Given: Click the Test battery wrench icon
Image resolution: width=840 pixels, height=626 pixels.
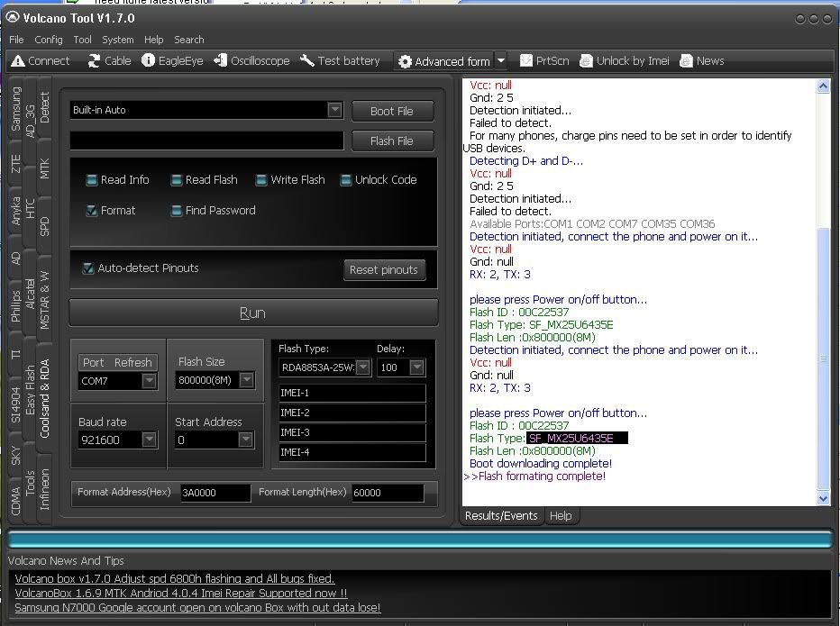Looking at the screenshot, I should pyautogui.click(x=307, y=60).
